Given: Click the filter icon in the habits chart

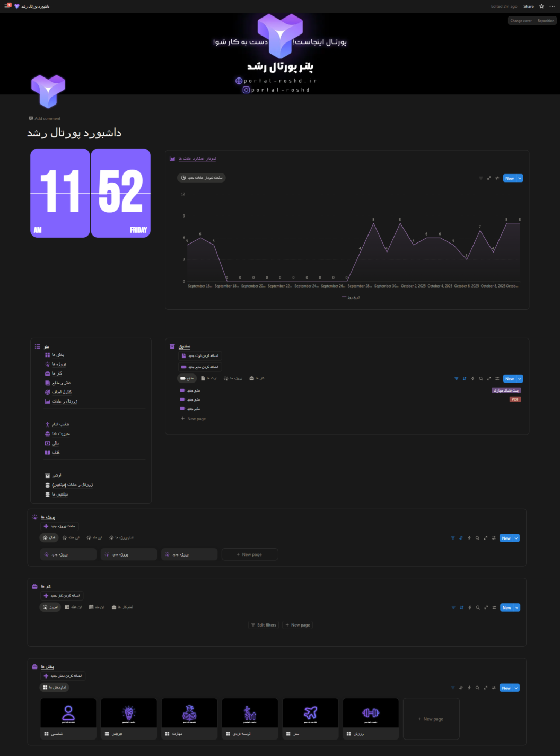Looking at the screenshot, I should pos(481,178).
